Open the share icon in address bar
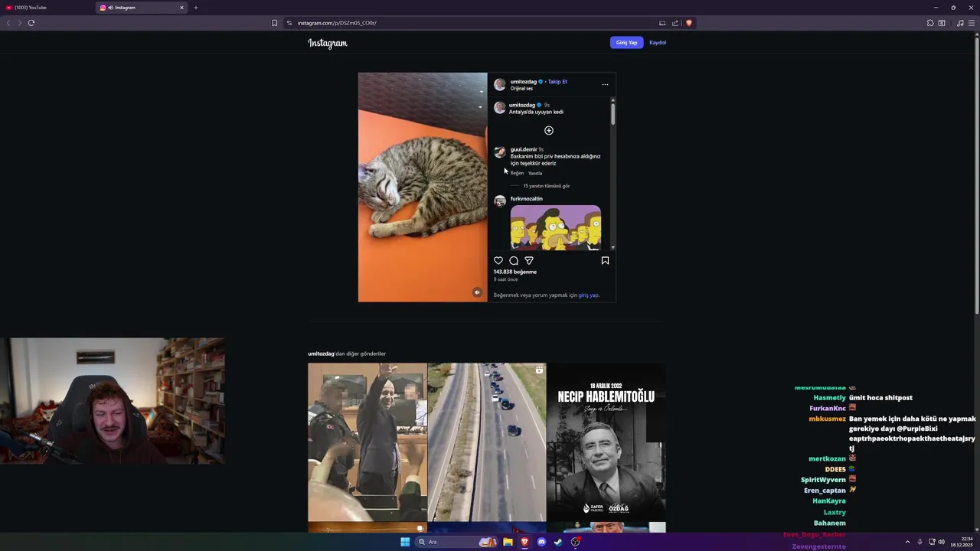 (675, 23)
